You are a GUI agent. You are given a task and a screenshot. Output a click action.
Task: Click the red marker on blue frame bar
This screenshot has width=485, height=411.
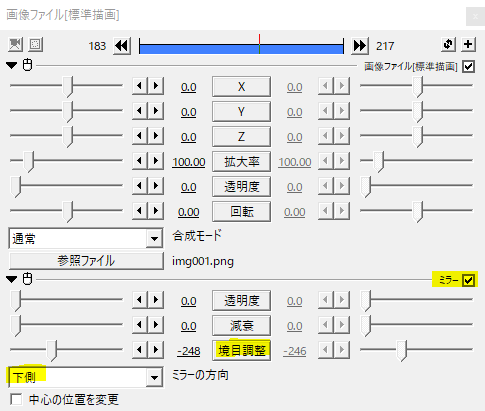pos(259,44)
